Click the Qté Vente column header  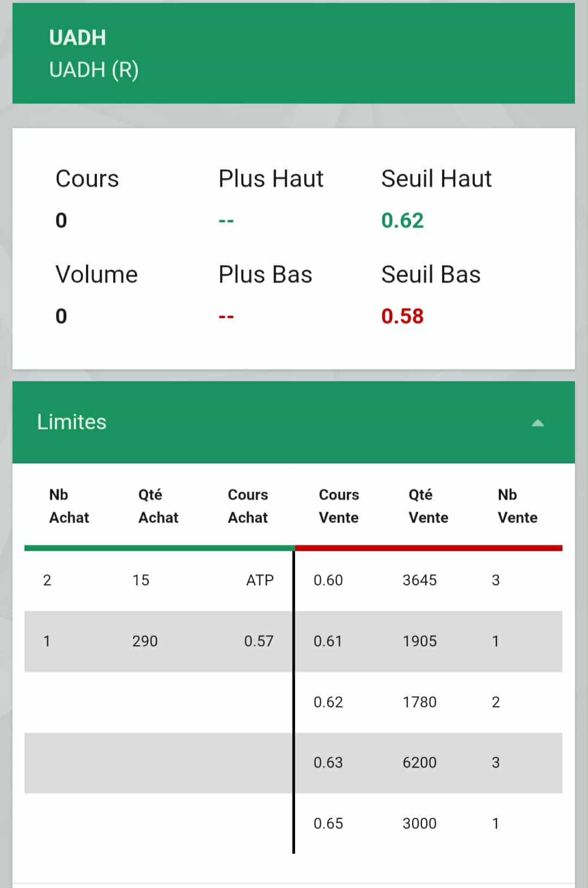(428, 506)
